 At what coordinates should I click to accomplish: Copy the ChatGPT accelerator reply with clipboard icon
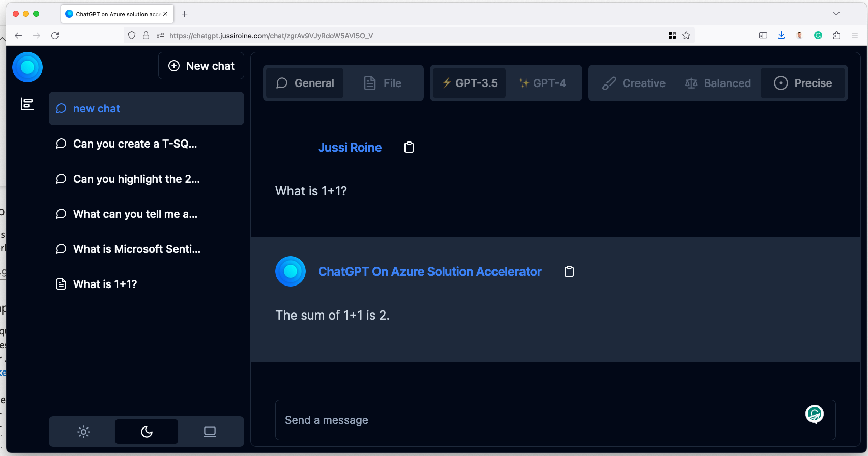coord(569,271)
